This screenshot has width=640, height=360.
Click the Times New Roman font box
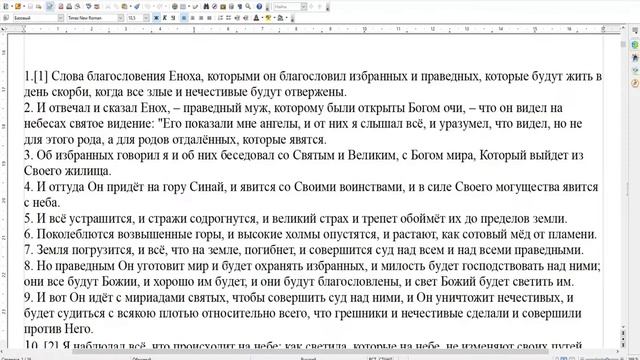(92, 18)
